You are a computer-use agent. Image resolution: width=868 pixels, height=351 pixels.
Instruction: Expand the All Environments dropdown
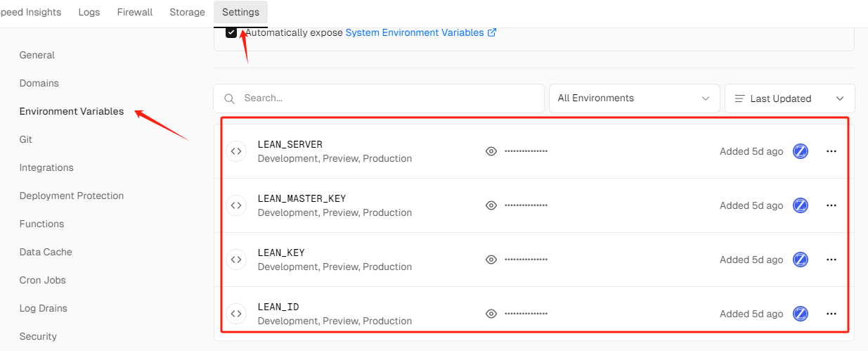coord(634,98)
